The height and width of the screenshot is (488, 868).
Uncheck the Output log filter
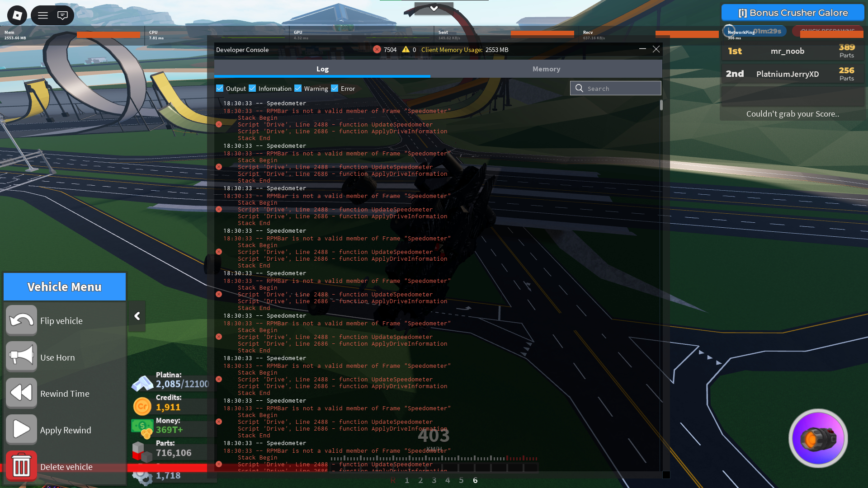220,89
